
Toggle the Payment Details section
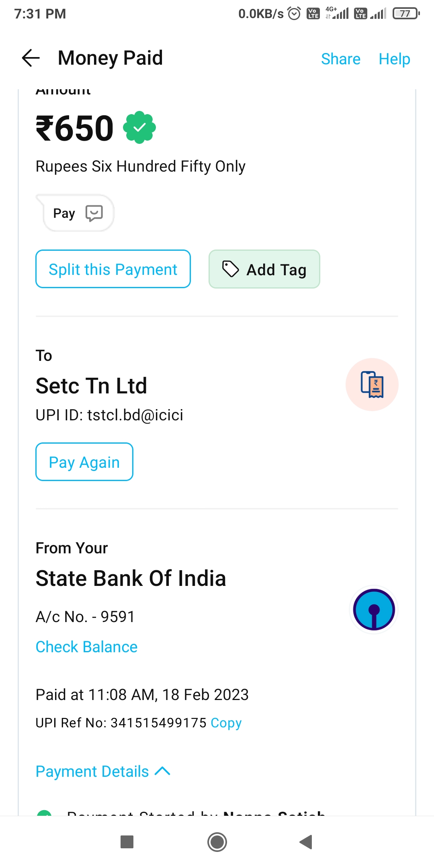(92, 771)
